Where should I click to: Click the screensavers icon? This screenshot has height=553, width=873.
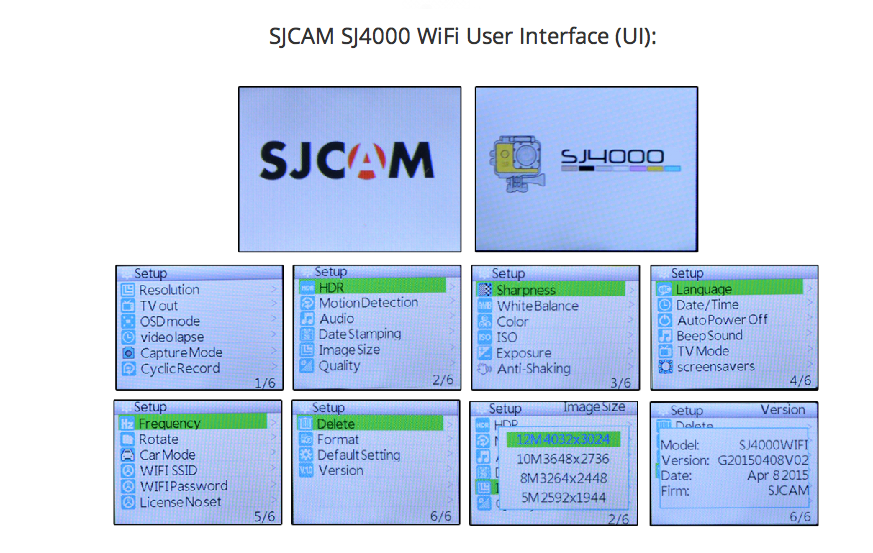tap(665, 366)
